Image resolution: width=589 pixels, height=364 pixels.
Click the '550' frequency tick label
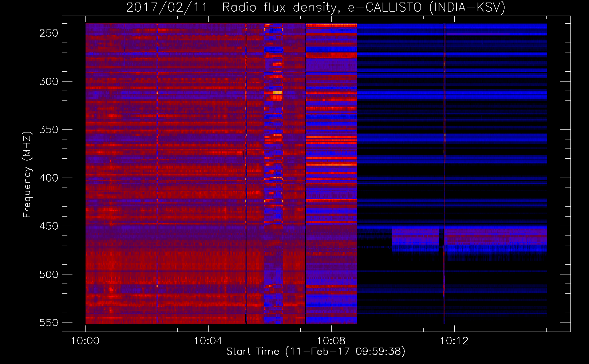(x=49, y=323)
